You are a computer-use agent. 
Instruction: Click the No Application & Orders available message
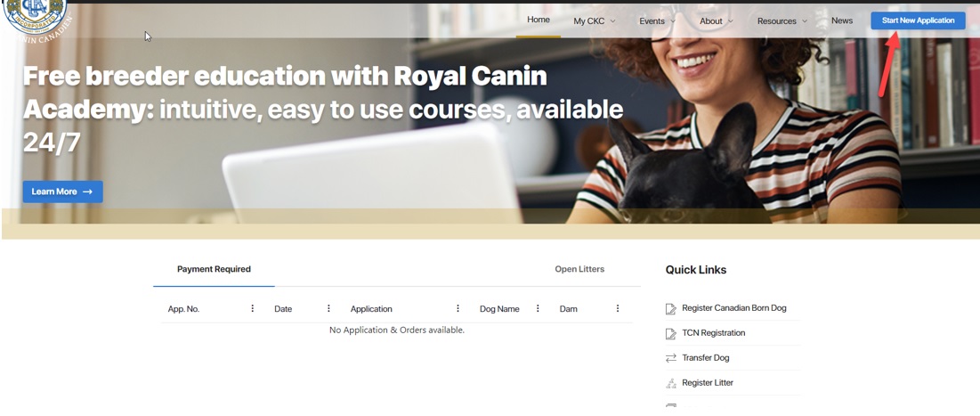[x=397, y=330]
